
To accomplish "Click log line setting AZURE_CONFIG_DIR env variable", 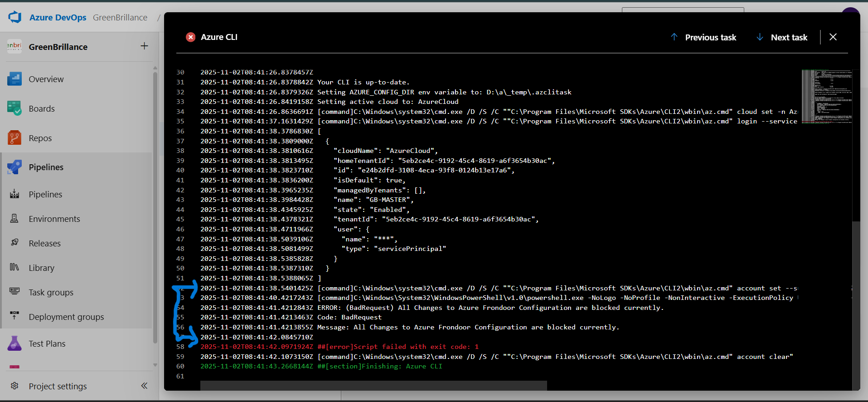I will coord(444,92).
